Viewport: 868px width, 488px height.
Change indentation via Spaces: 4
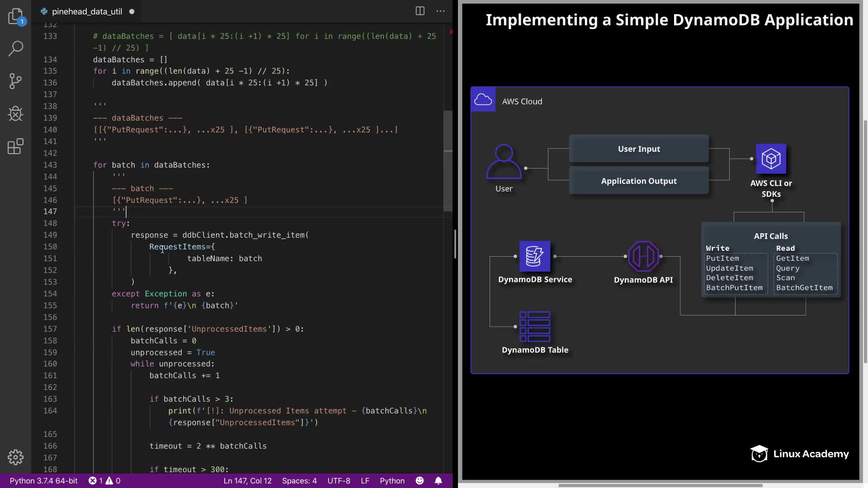click(299, 481)
